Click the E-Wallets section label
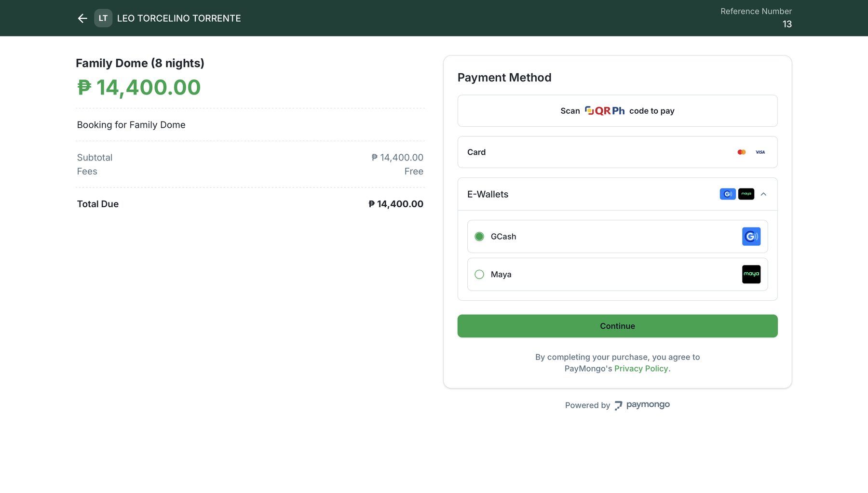This screenshot has width=868, height=493. coord(488,194)
